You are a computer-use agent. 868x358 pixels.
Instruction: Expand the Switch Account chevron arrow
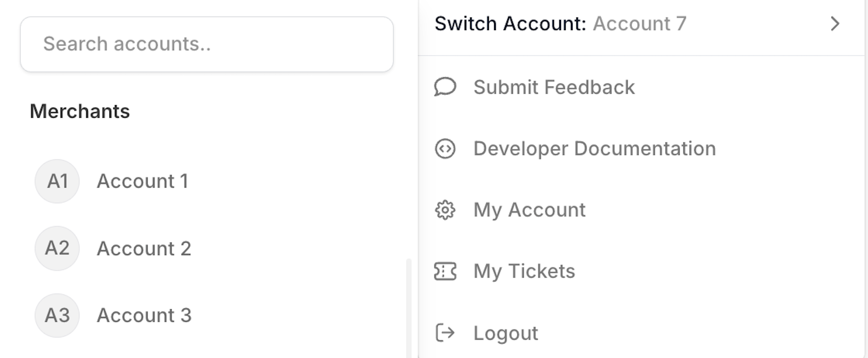click(x=835, y=24)
